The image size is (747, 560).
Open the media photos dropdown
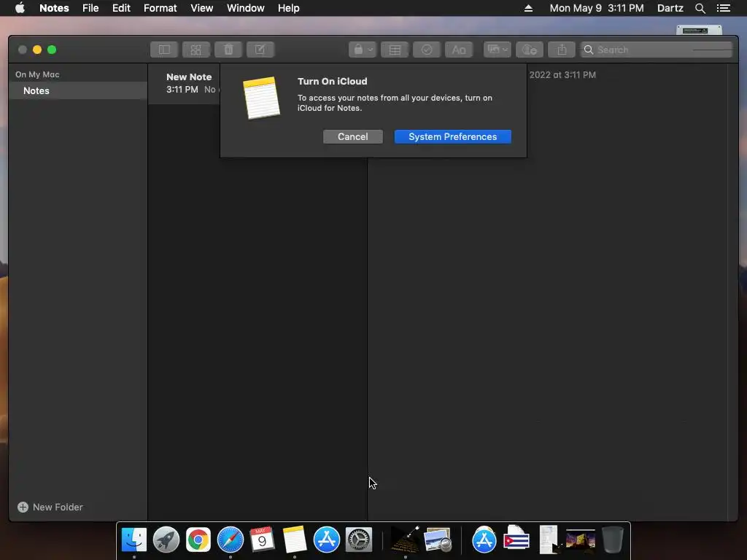(498, 50)
